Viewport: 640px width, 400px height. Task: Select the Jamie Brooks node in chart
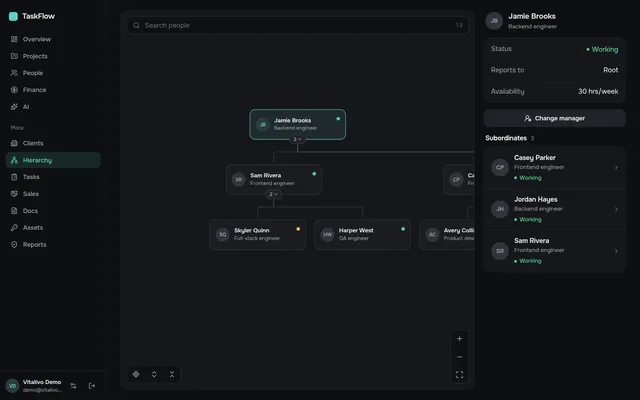298,124
